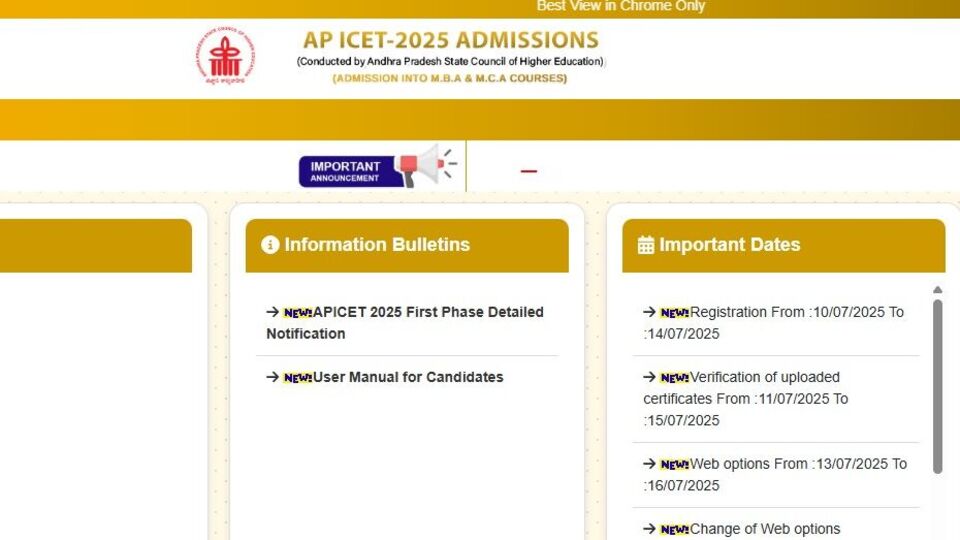Click the APSCHE council logo
Image resolution: width=960 pixels, height=540 pixels.
coord(225,56)
